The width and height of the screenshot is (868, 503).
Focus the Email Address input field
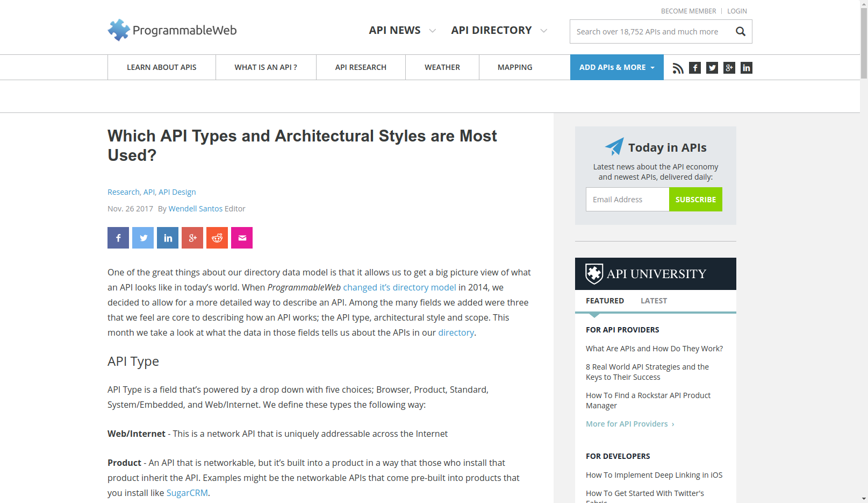click(x=627, y=200)
